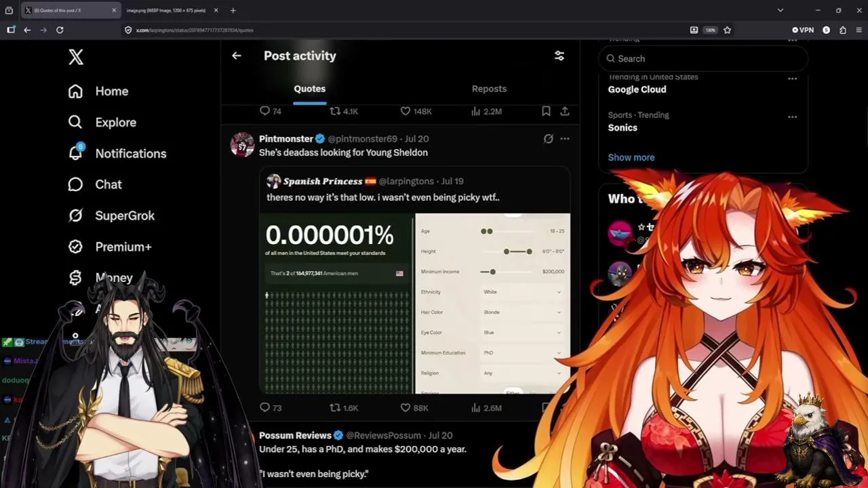Click the browser address bar
The width and height of the screenshot is (868, 488).
(x=407, y=30)
